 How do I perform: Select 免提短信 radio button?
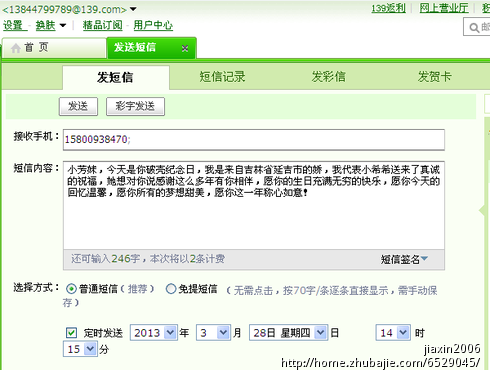[x=171, y=289]
